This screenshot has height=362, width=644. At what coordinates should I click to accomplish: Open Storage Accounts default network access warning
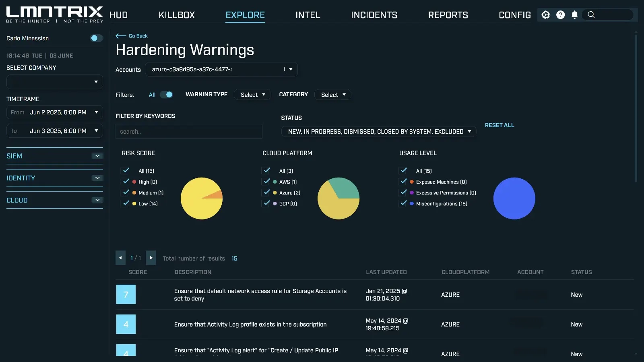click(260, 295)
